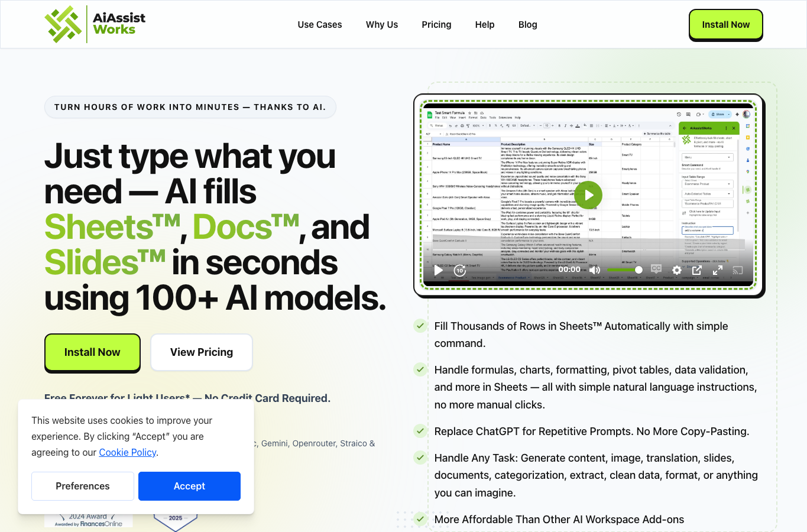Click checkmark beside 'More Affordable Than Other'

coord(420,519)
